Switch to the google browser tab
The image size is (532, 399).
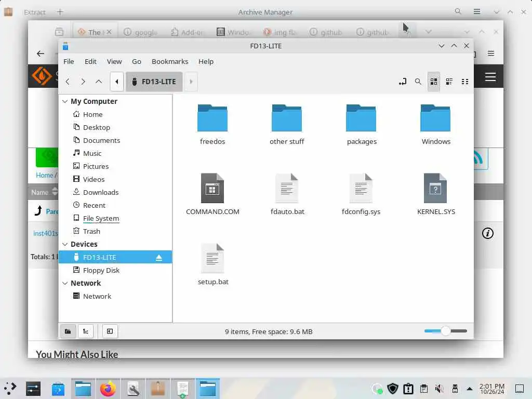(140, 32)
